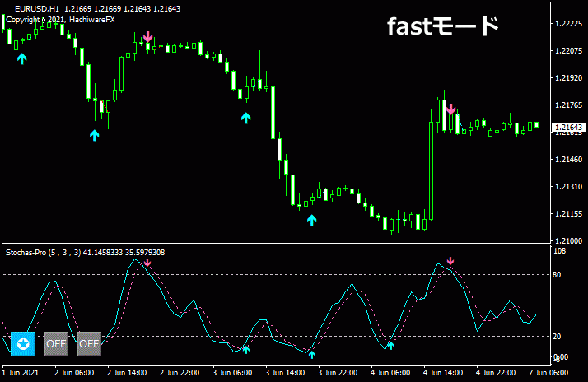Viewport: 588px width, 382px height.
Task: Click the 1.22225 value on price scale
Action: click(x=567, y=24)
